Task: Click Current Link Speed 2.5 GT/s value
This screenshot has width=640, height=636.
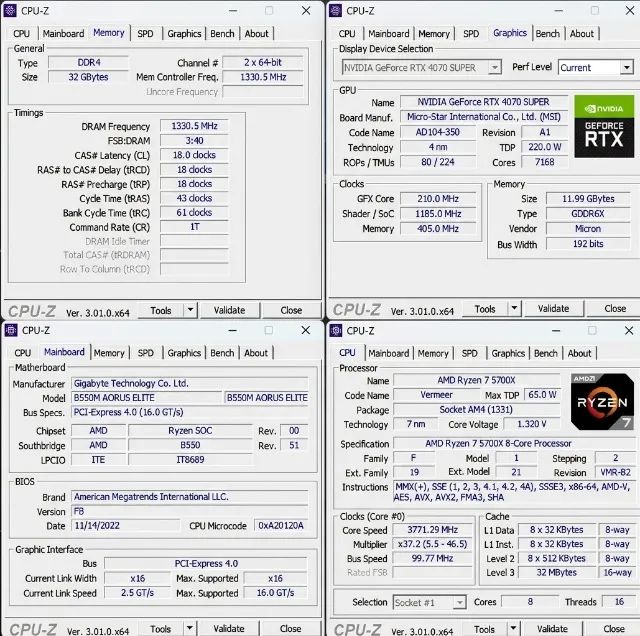Action: [137, 593]
